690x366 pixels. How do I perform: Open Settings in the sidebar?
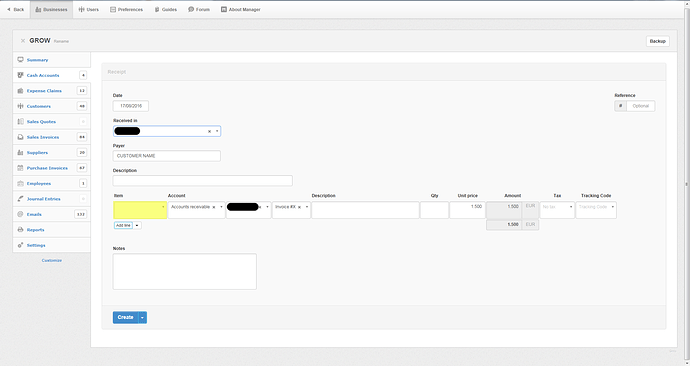[51, 245]
